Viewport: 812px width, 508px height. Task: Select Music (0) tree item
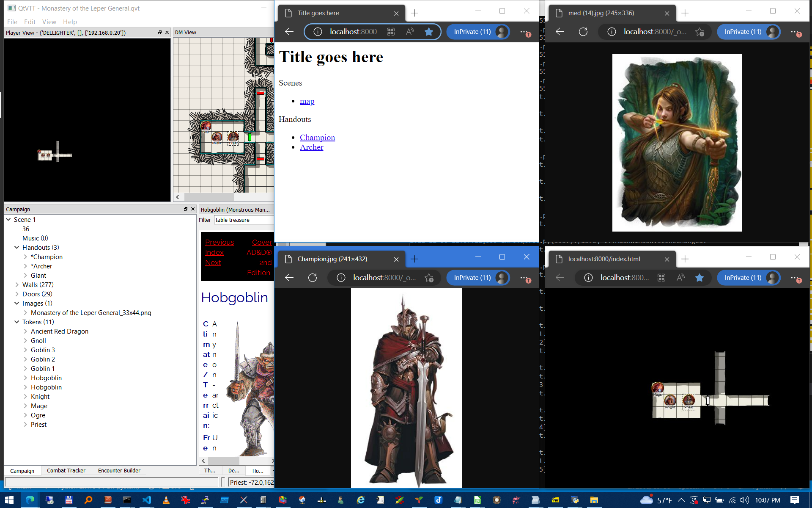(x=35, y=238)
